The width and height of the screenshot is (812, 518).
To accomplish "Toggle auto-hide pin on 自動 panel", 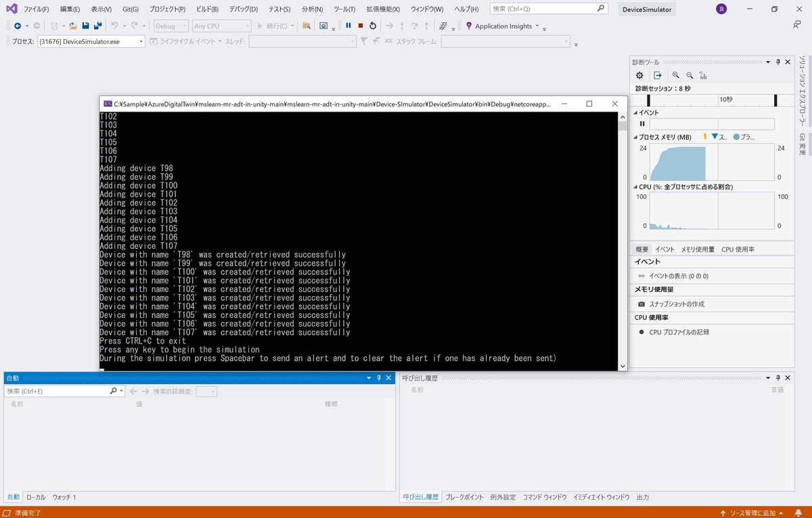I will click(378, 378).
